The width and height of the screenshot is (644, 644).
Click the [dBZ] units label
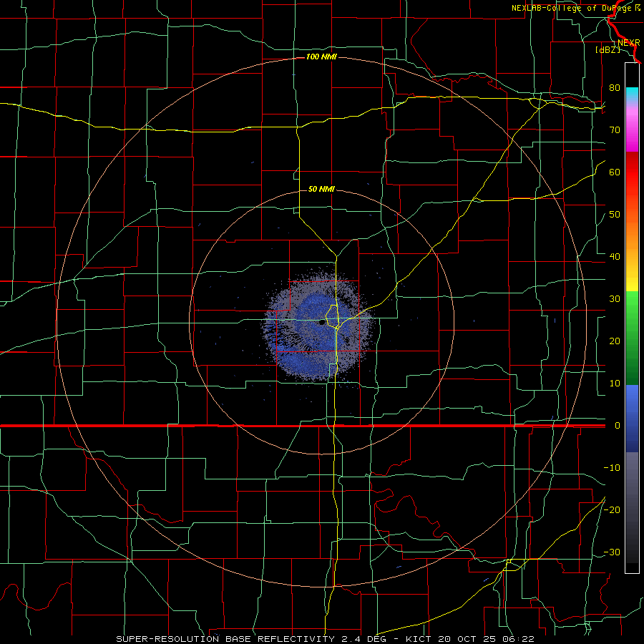[x=608, y=49]
